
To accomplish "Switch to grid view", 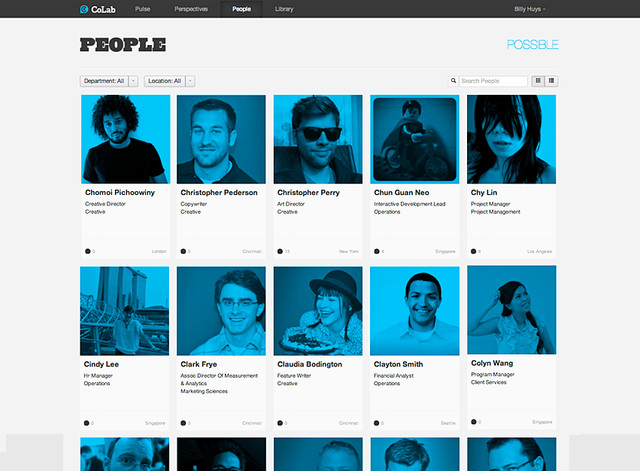I will click(x=538, y=81).
